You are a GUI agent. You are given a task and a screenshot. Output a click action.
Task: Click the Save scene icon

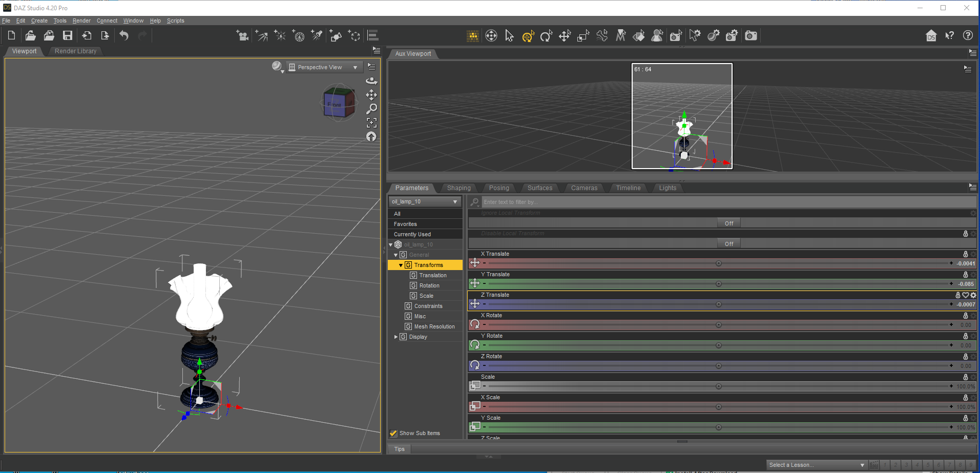[x=67, y=35]
